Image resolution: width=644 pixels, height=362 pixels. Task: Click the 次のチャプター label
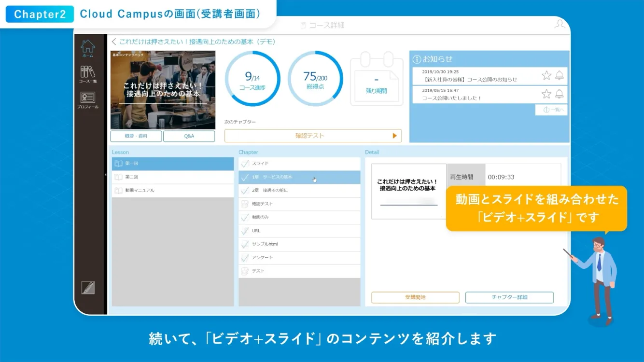[240, 122]
